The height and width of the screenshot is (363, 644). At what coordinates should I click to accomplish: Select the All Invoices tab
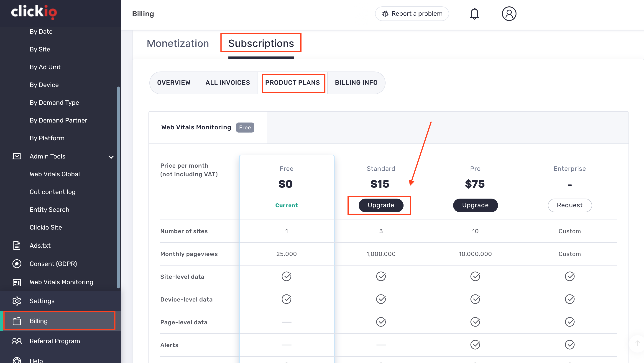point(227,82)
